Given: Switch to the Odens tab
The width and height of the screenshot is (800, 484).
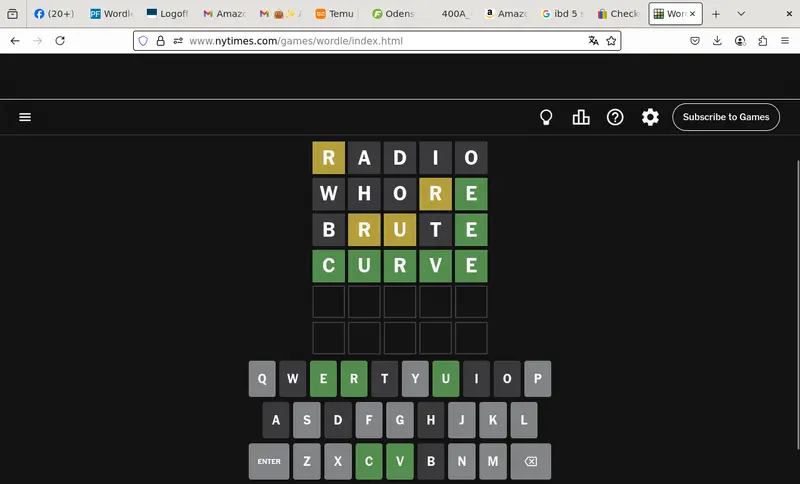Looking at the screenshot, I should click(392, 14).
